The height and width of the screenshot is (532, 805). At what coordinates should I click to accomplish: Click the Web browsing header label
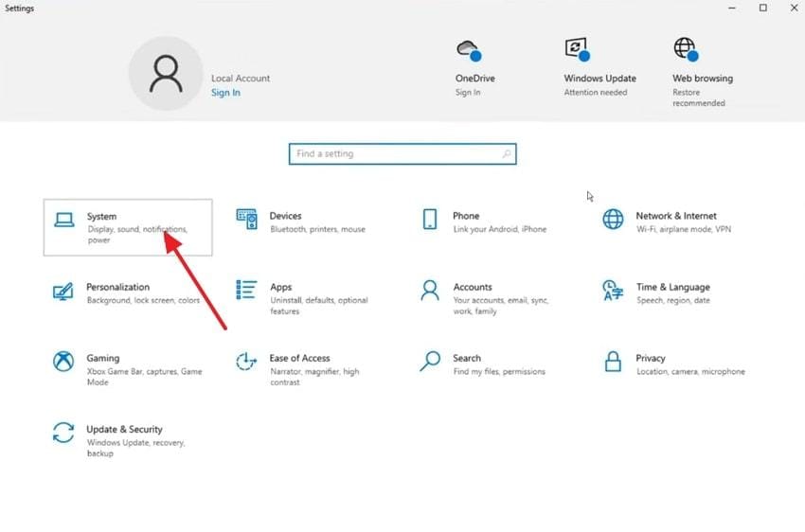click(703, 78)
